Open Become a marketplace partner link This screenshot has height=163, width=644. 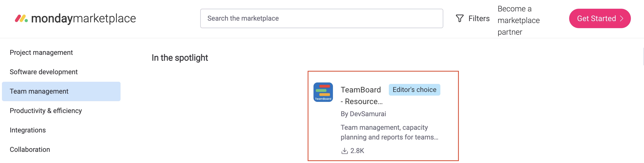click(x=519, y=20)
